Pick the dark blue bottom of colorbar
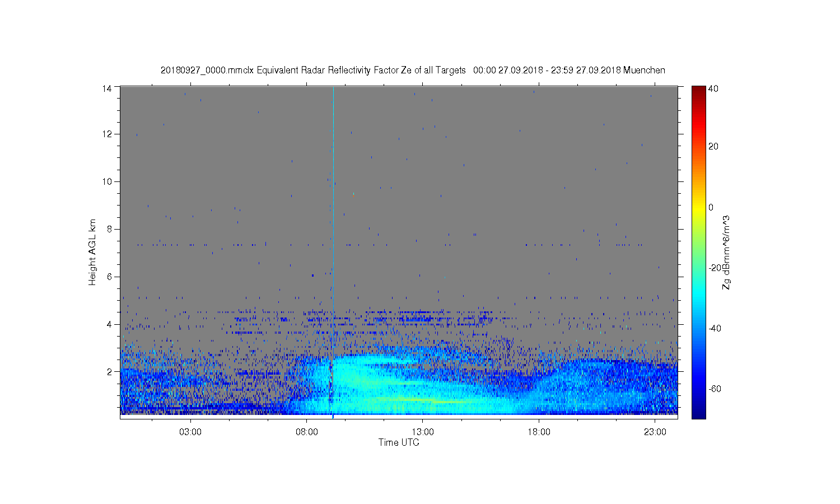Image resolution: width=840 pixels, height=504 pixels. 698,413
